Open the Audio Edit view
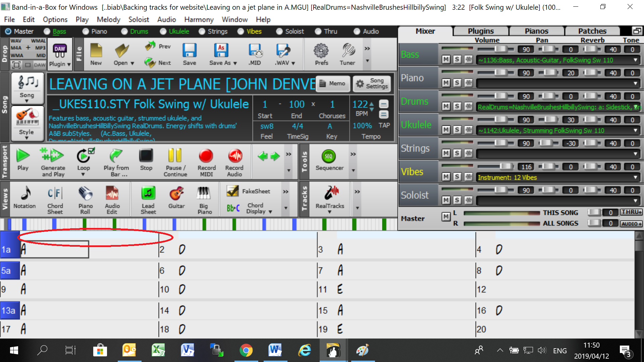The image size is (644, 362). point(112,200)
